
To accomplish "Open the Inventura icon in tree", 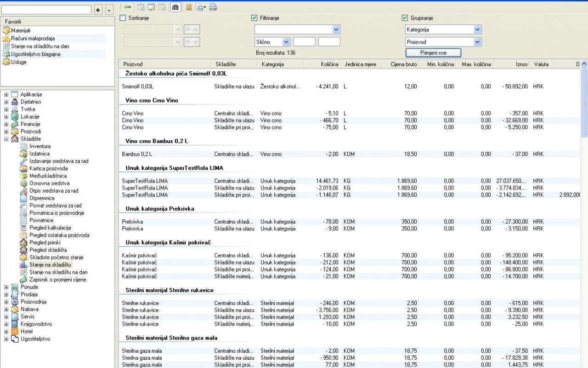I will (x=24, y=146).
